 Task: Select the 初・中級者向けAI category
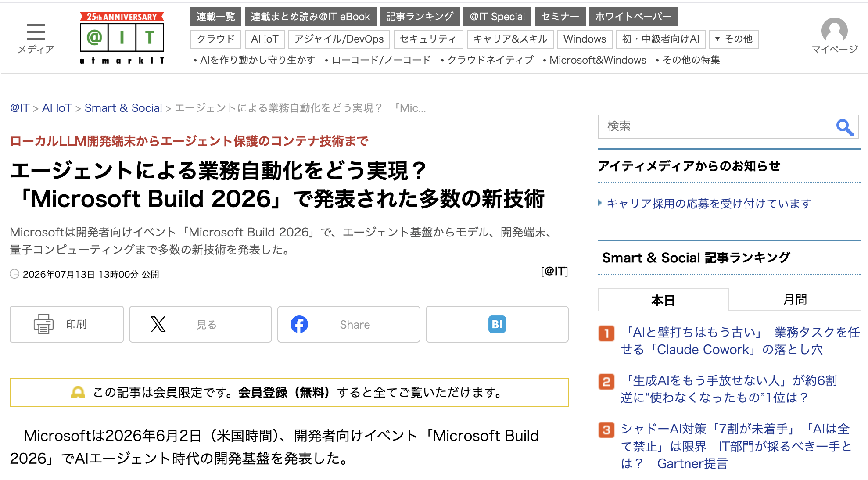tap(661, 39)
